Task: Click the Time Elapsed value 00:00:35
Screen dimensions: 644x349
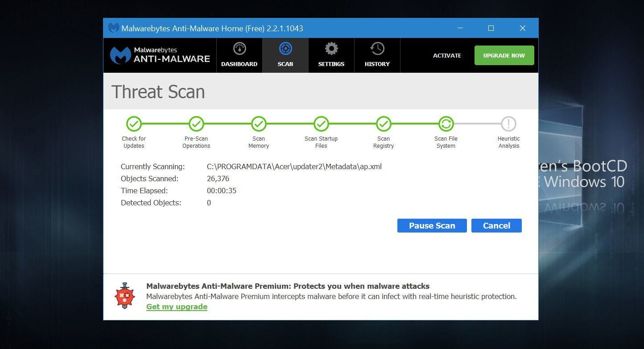Action: click(222, 191)
